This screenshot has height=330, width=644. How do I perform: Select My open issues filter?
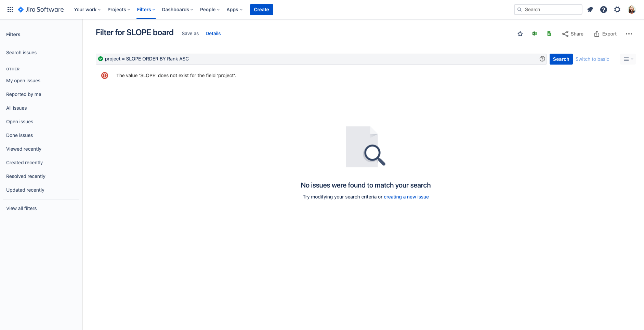(23, 81)
